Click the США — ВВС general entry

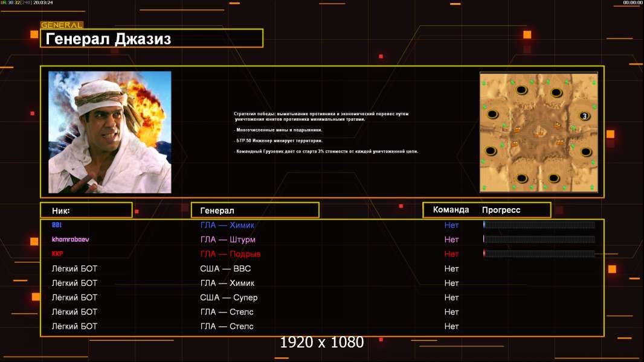[225, 268]
